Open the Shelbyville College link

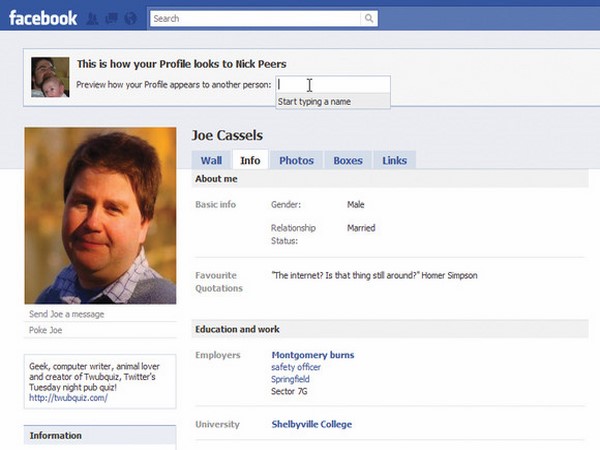point(311,424)
